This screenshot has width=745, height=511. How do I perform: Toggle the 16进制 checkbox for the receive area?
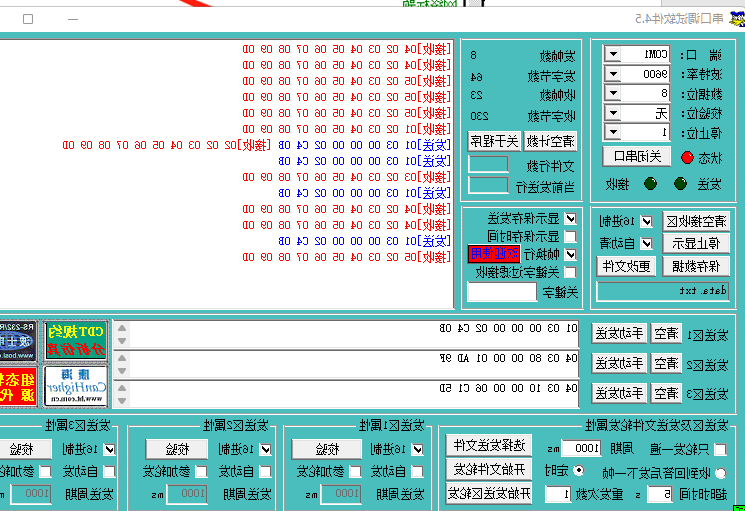[x=647, y=221]
